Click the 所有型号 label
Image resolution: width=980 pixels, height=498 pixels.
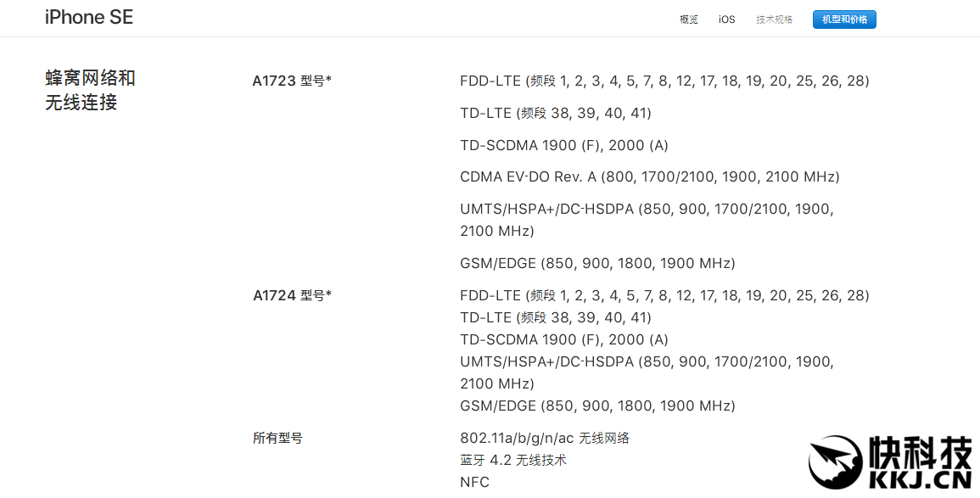[x=277, y=439]
